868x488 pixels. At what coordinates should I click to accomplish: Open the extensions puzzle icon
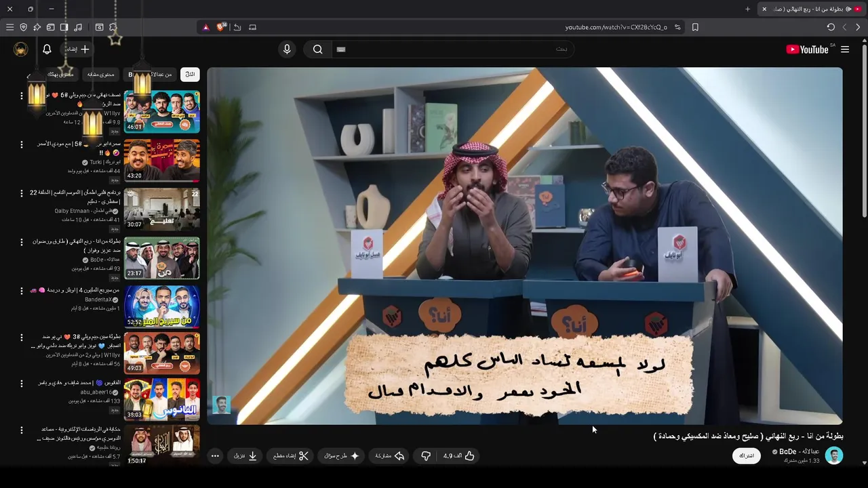click(113, 27)
